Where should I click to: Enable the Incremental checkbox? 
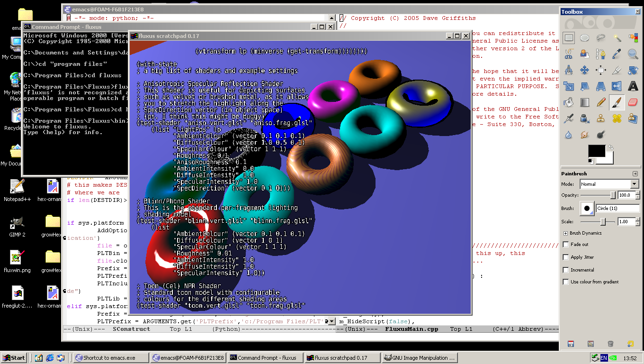(x=566, y=270)
